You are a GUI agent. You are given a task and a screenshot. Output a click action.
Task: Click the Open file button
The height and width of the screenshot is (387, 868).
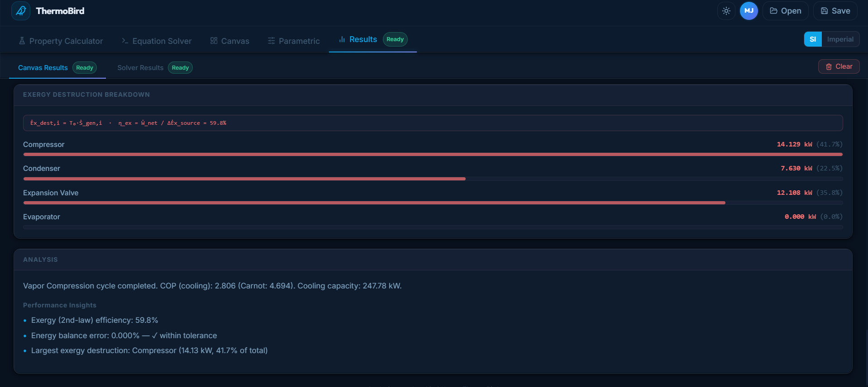(786, 11)
